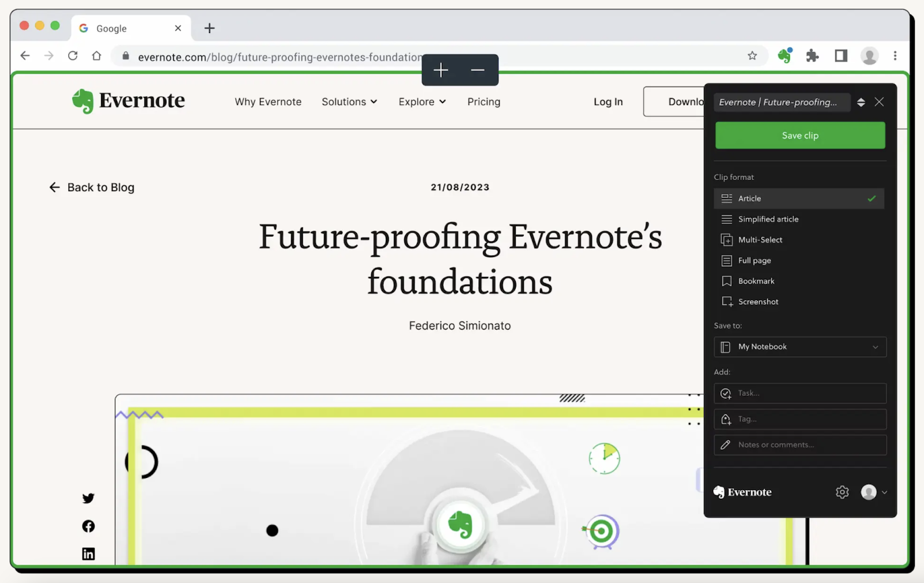Open the Web Clipper settings gear
Screen dimensions: 924x583
coord(842,492)
